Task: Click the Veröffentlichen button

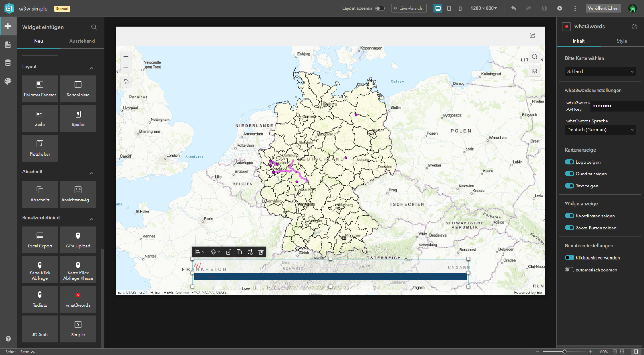Action: [603, 8]
